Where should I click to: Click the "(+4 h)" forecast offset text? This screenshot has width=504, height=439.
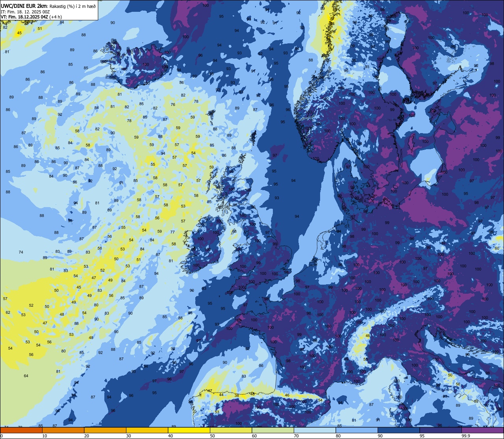pyautogui.click(x=56, y=17)
